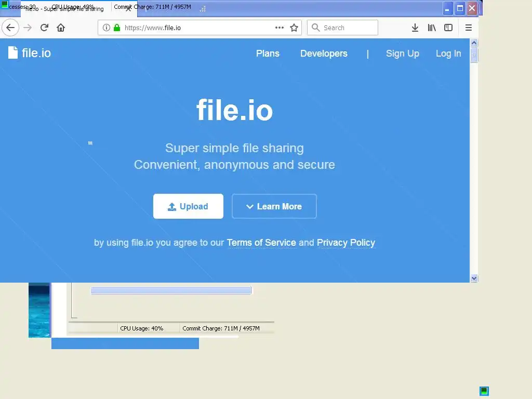Viewport: 532px width, 399px height.
Task: Click the green secure padlock icon
Action: coord(117,28)
